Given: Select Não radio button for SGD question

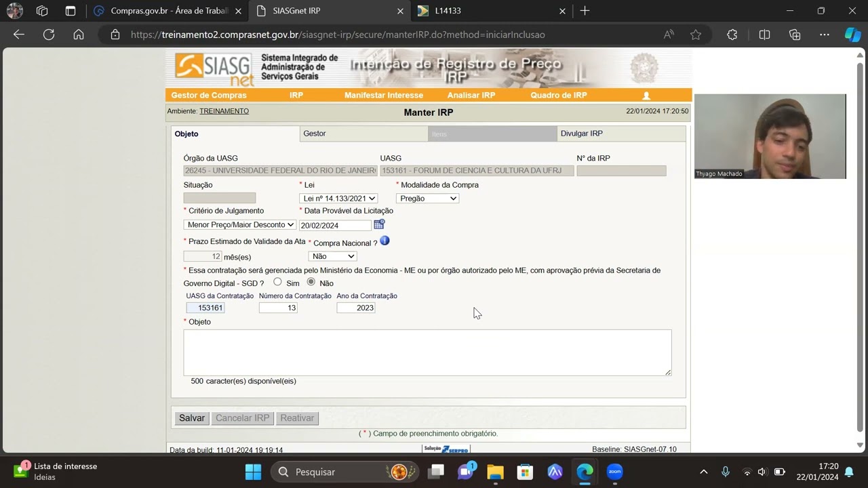Looking at the screenshot, I should click(x=311, y=282).
